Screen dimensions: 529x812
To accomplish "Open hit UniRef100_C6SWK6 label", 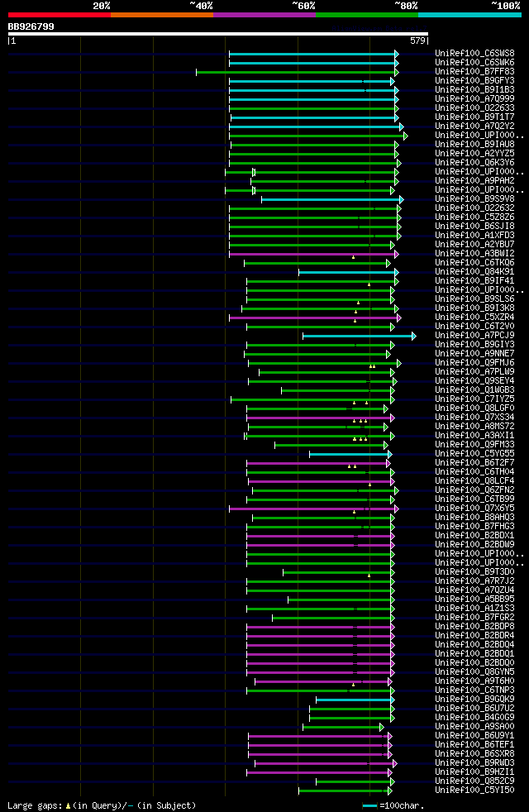I will coord(474,63).
